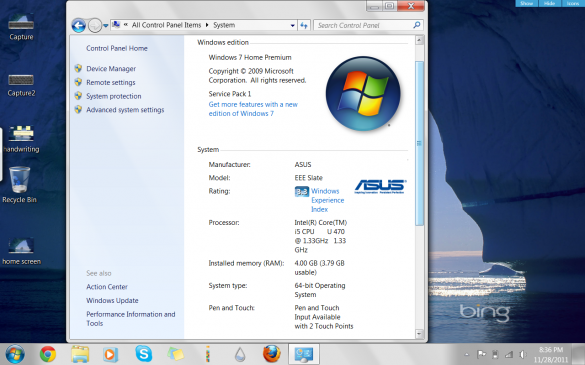The height and width of the screenshot is (365, 585).
Task: Open Sticky Notes icon in taskbar
Action: 175,354
